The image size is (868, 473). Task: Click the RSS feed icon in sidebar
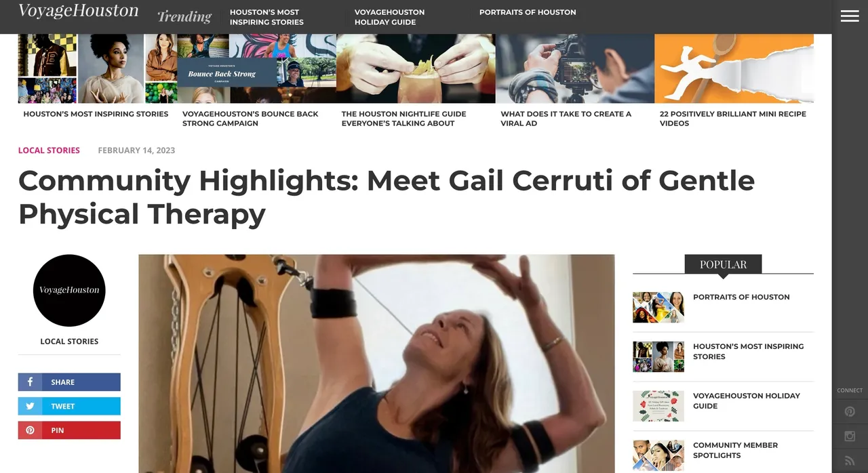tap(850, 461)
